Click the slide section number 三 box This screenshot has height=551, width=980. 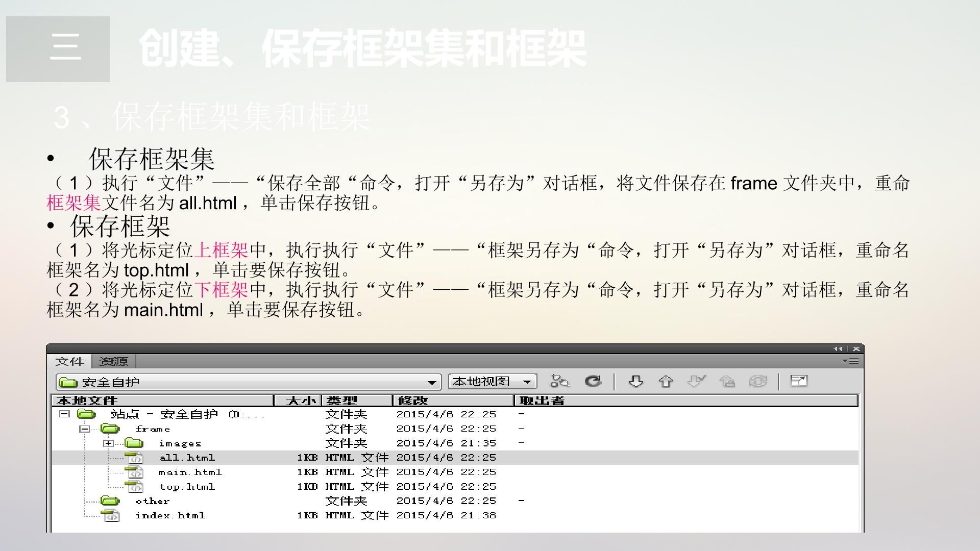click(x=58, y=49)
